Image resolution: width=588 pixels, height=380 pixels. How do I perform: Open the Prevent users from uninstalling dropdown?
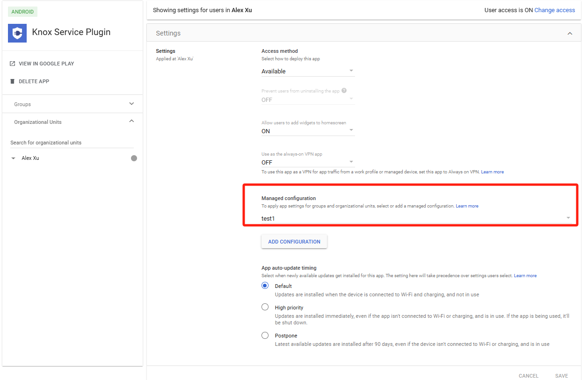point(308,100)
